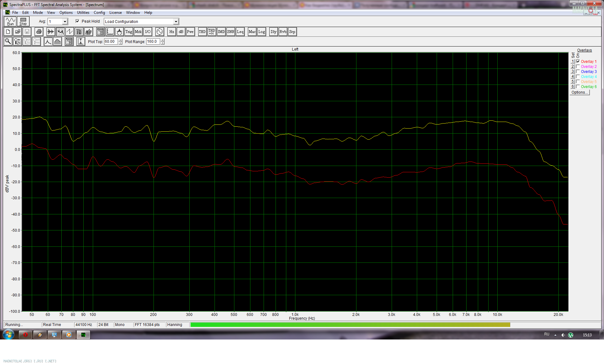This screenshot has width=604, height=364.
Task: Toggle the Spectrum view icon
Action: 60,32
